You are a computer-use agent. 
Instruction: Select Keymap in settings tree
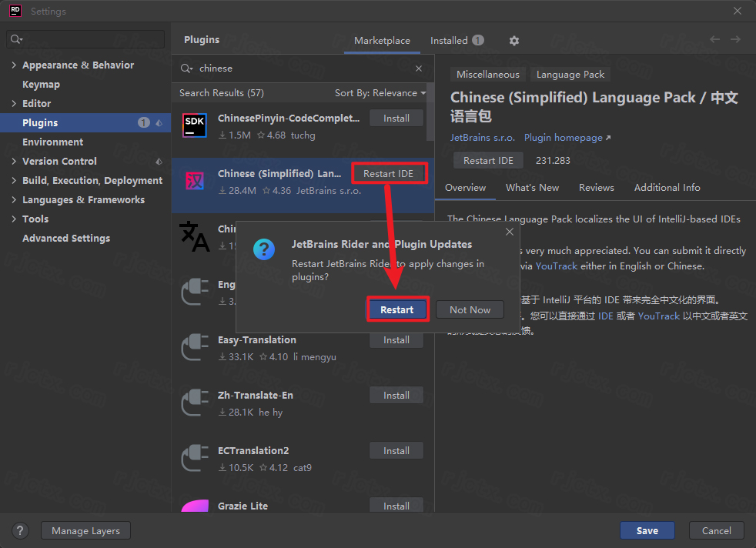41,85
